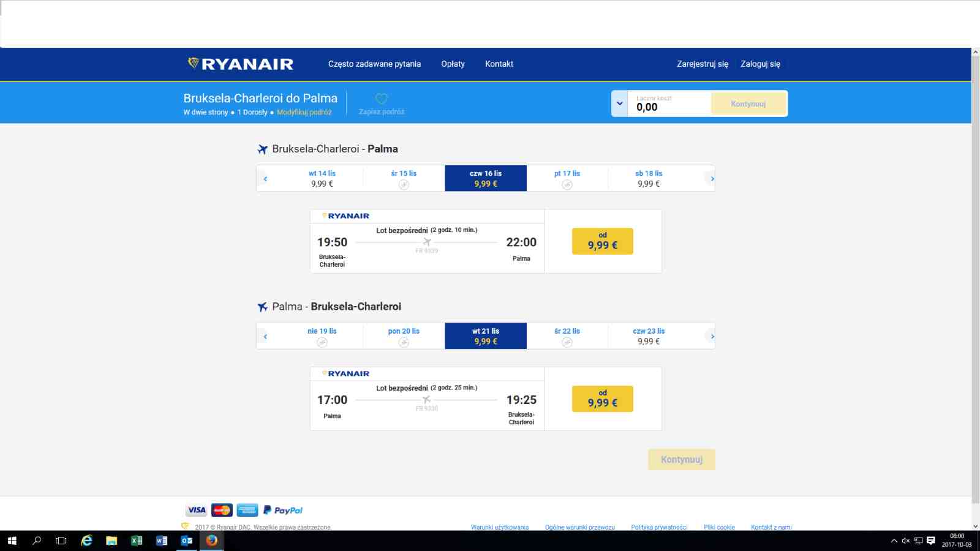Open Kontakt z nami footer link

(x=771, y=527)
